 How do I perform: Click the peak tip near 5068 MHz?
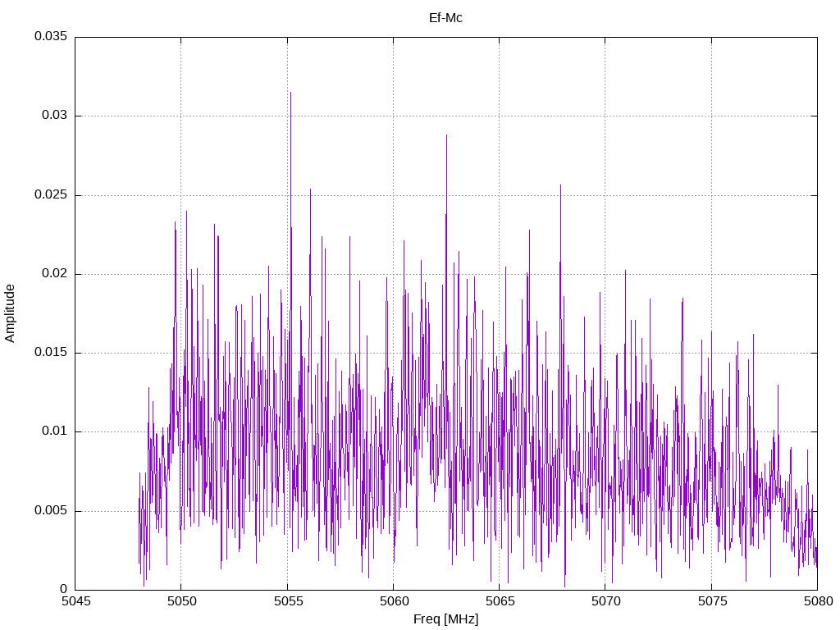click(x=560, y=186)
